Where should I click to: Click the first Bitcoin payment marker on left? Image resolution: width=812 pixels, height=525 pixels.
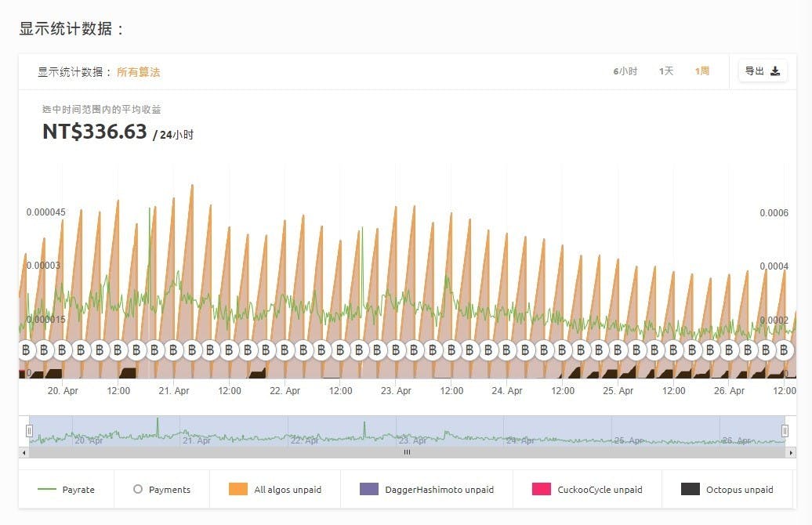tap(25, 350)
